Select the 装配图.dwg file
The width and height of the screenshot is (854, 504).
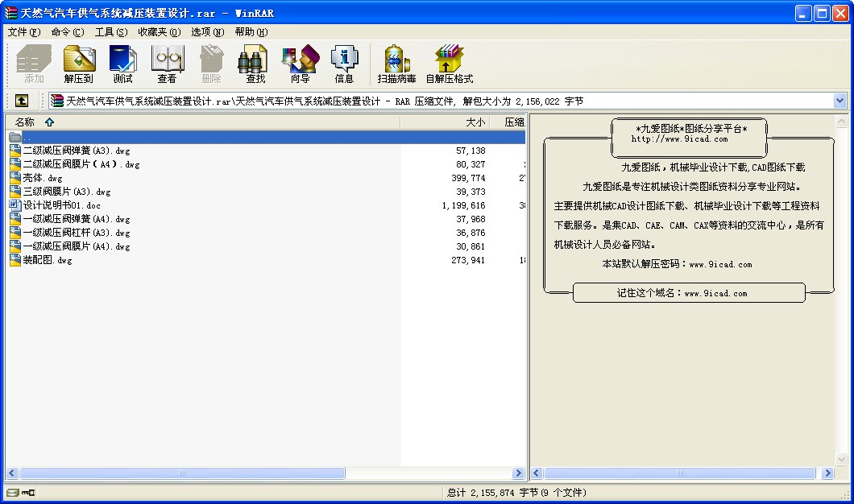(47, 260)
